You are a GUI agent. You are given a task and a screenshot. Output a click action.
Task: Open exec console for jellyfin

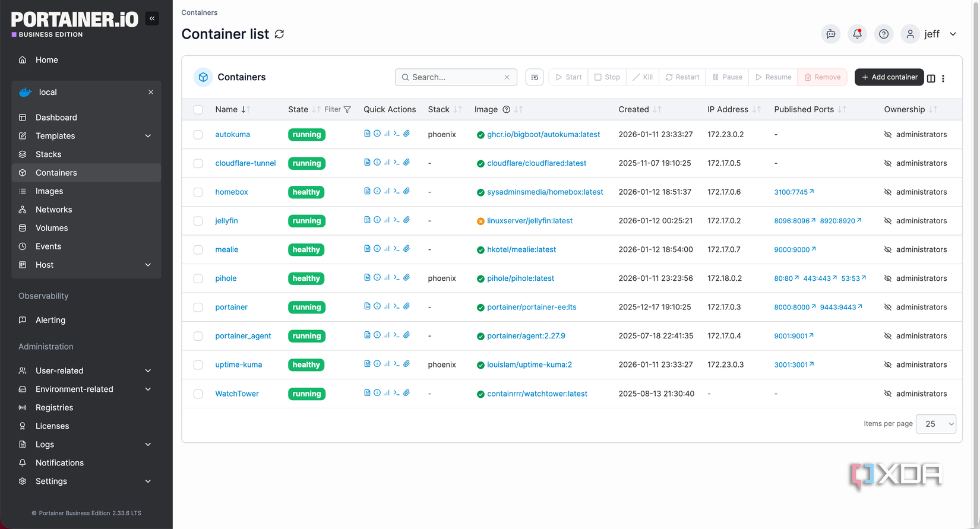[x=397, y=220]
